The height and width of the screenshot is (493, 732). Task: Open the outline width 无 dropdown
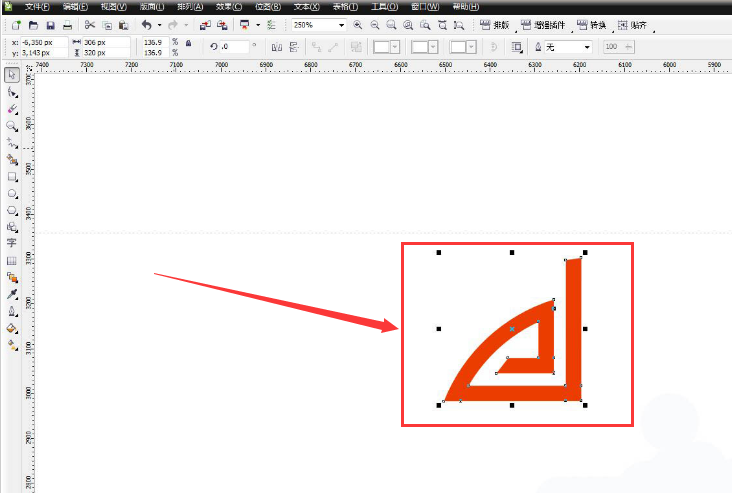(x=587, y=47)
